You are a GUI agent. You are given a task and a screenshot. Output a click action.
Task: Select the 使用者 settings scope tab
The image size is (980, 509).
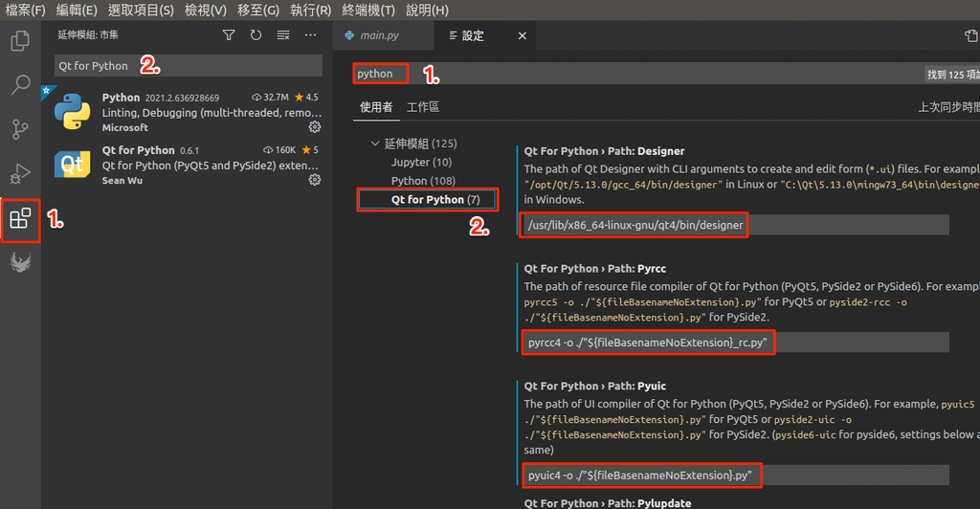(375, 107)
